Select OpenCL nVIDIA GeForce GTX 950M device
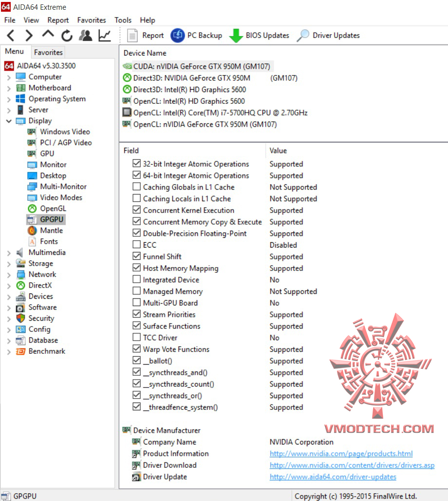 tap(205, 124)
